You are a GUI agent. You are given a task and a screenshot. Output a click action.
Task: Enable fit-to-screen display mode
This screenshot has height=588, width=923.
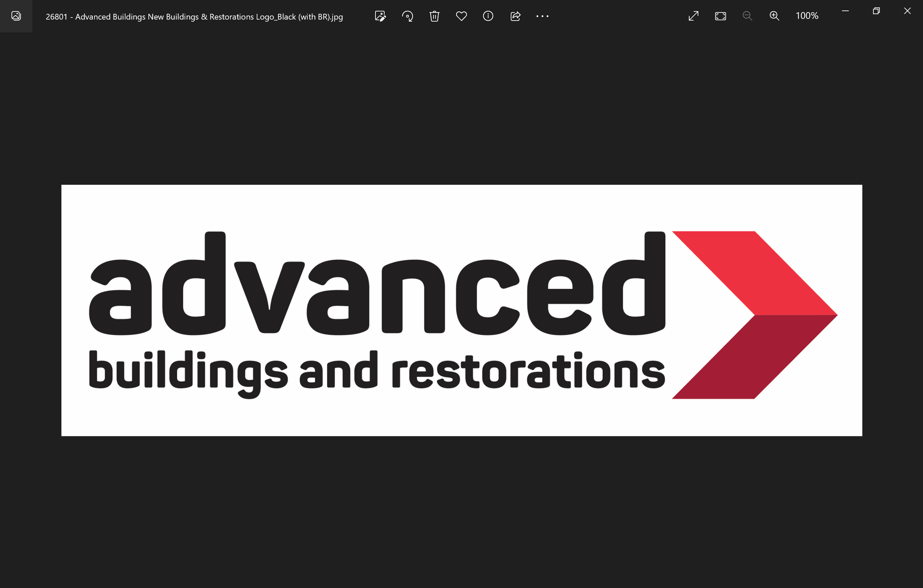point(720,16)
